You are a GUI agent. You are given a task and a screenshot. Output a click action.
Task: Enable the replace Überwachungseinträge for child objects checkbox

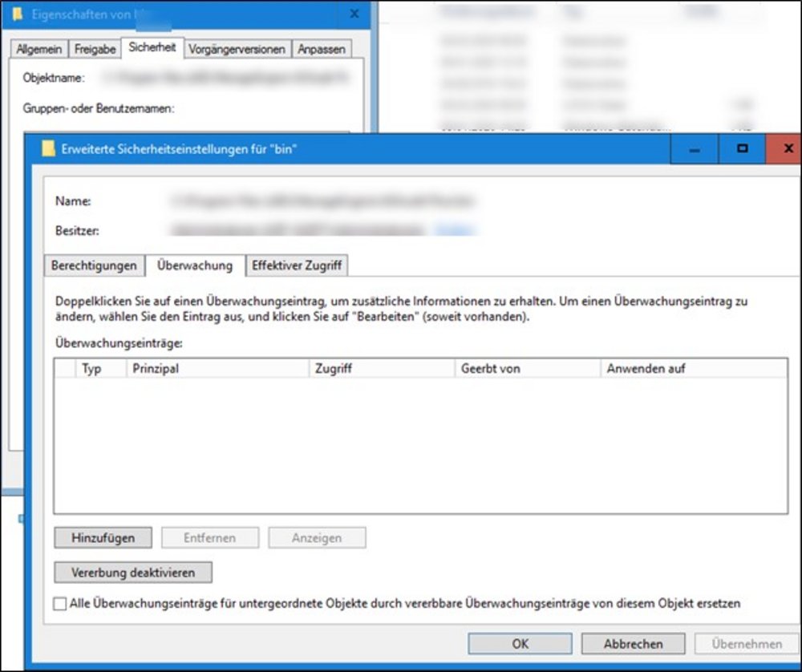(x=60, y=604)
